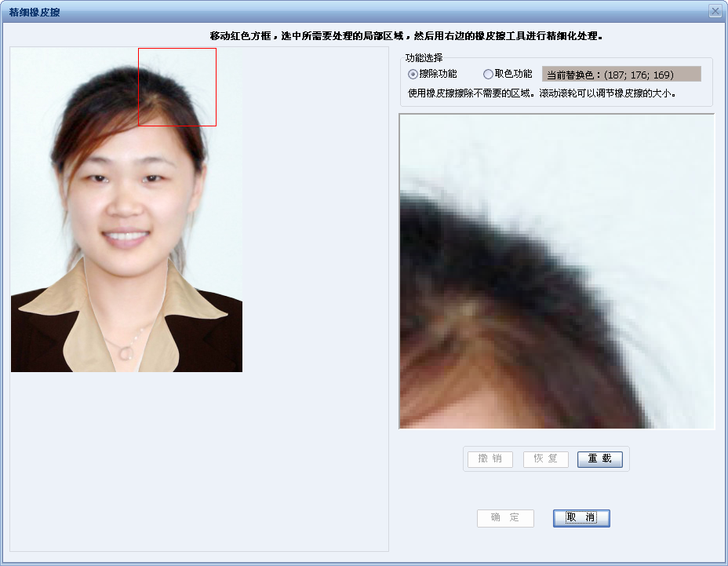Screen dimensions: 728x566
Task: Click the 取消 cancel button
Action: [x=581, y=518]
